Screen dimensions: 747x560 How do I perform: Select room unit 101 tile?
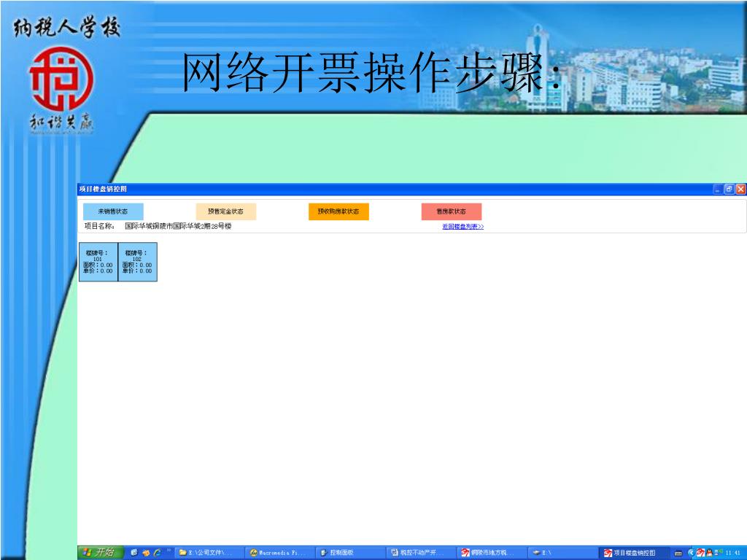98,262
